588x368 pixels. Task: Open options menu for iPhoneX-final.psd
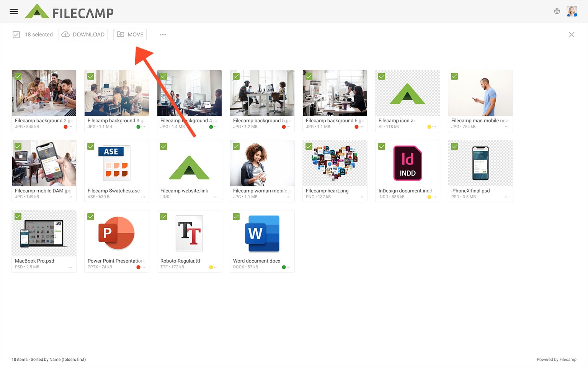tap(507, 197)
